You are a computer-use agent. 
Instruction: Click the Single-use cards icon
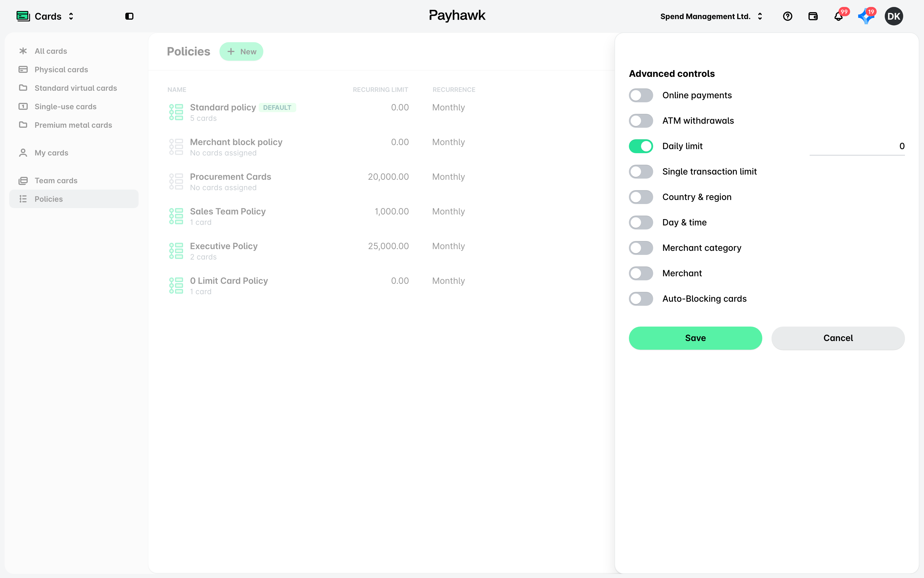pos(23,106)
